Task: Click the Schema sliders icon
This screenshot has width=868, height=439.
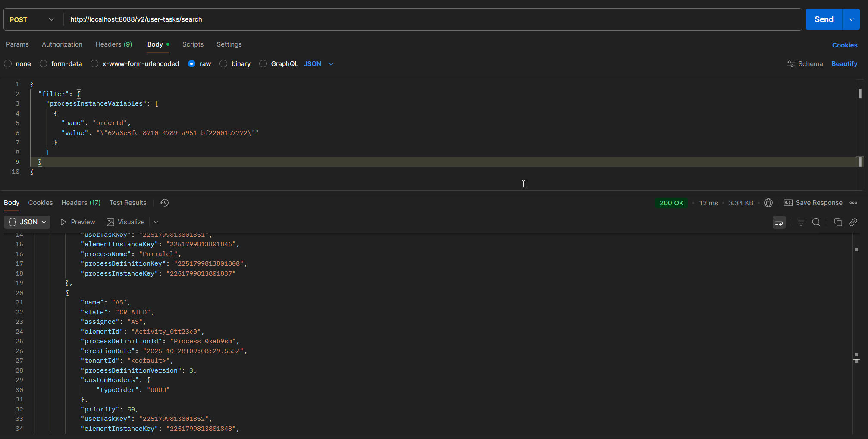Action: [x=790, y=64]
